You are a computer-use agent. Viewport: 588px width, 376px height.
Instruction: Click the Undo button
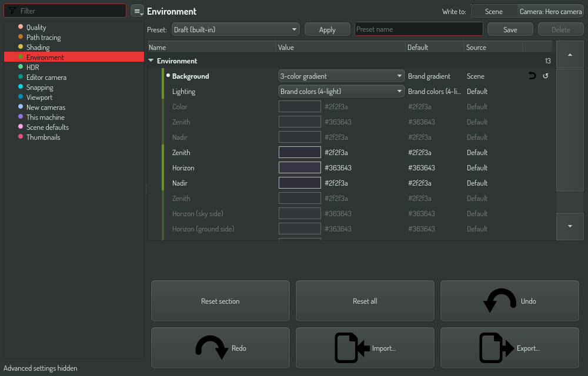510,301
